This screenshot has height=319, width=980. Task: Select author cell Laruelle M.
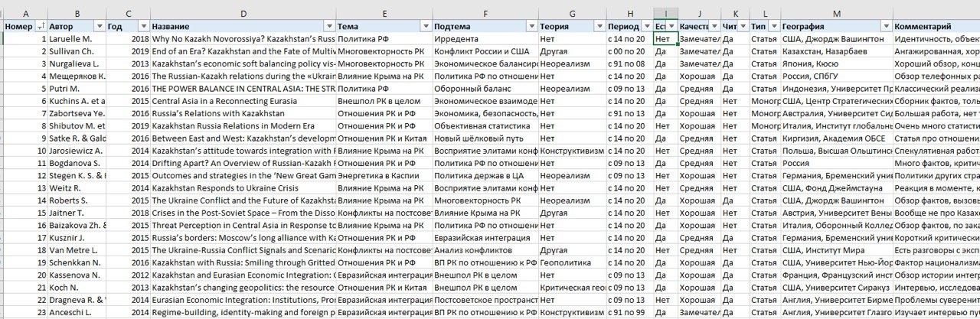click(77, 38)
